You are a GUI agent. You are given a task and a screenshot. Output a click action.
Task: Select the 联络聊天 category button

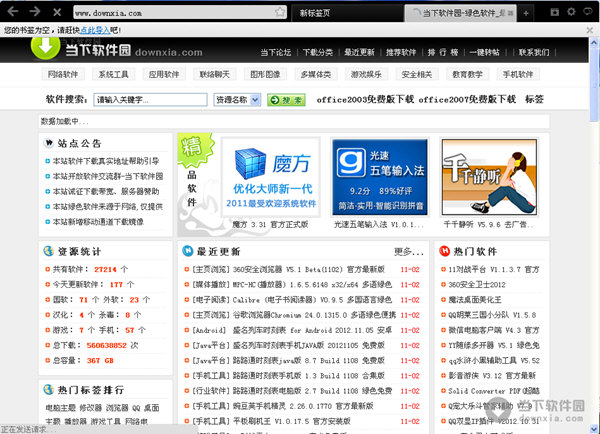point(214,74)
